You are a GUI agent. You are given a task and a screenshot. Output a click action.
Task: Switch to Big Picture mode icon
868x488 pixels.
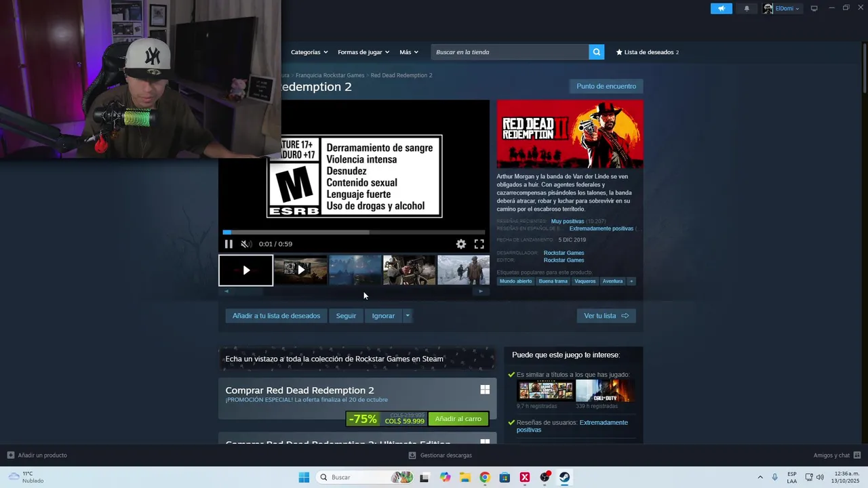(x=814, y=8)
